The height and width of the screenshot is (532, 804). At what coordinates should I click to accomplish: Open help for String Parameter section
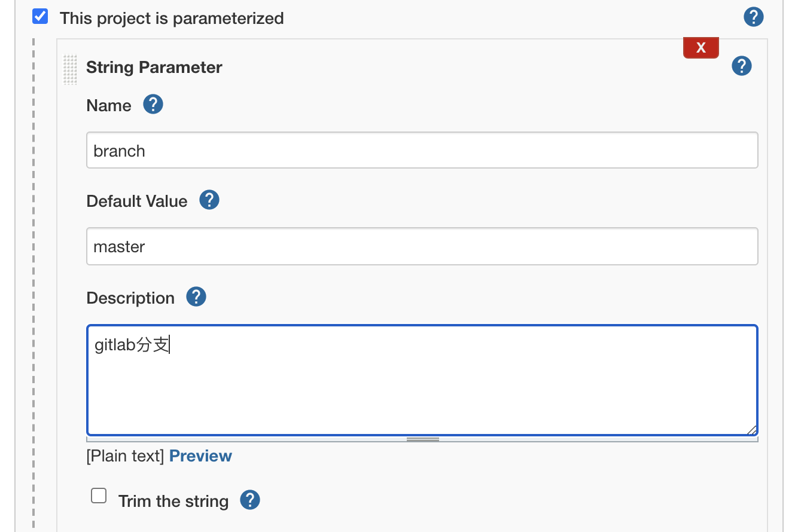pyautogui.click(x=741, y=66)
